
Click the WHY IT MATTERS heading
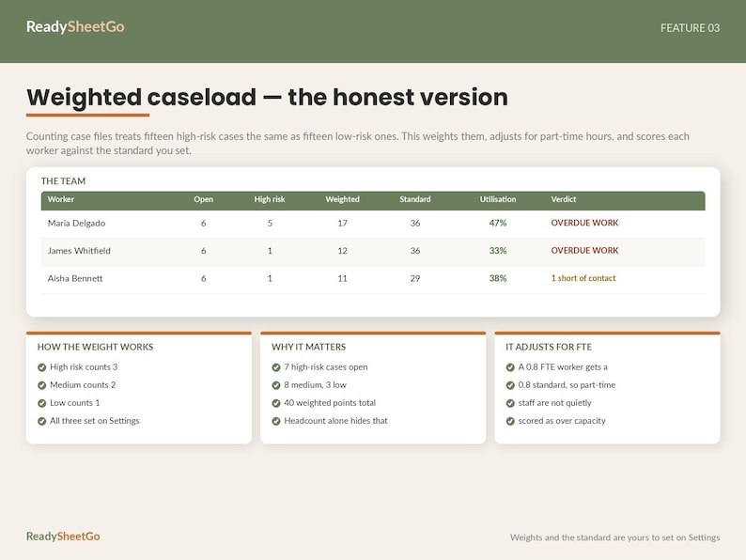click(309, 347)
